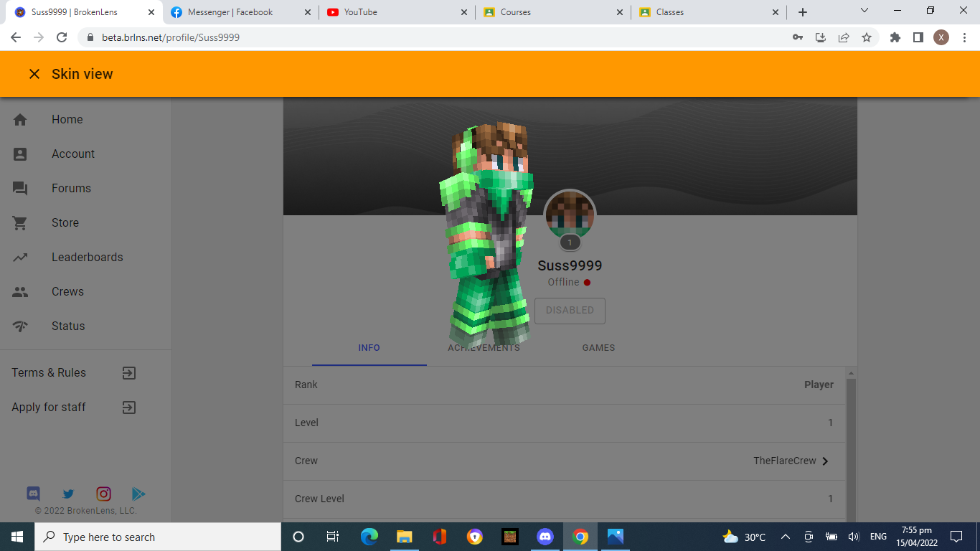Open the Minecraft launcher taskbar icon

click(x=510, y=537)
